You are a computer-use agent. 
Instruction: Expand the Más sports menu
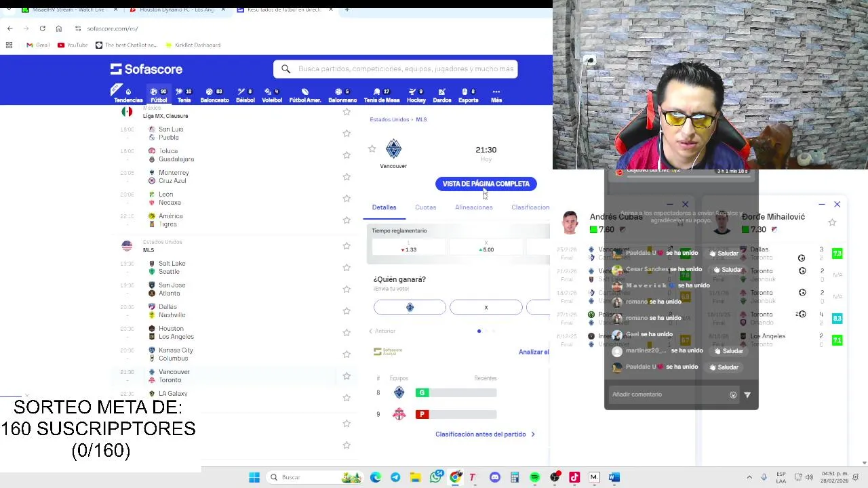[x=496, y=95]
